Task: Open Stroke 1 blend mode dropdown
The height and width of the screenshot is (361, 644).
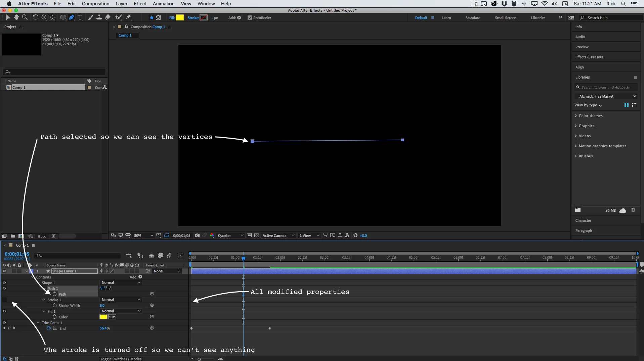Action: click(121, 300)
